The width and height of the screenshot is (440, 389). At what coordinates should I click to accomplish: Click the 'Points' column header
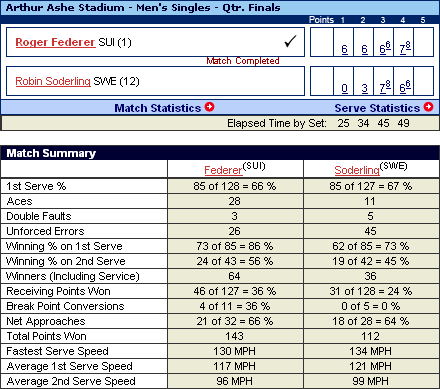click(x=321, y=20)
